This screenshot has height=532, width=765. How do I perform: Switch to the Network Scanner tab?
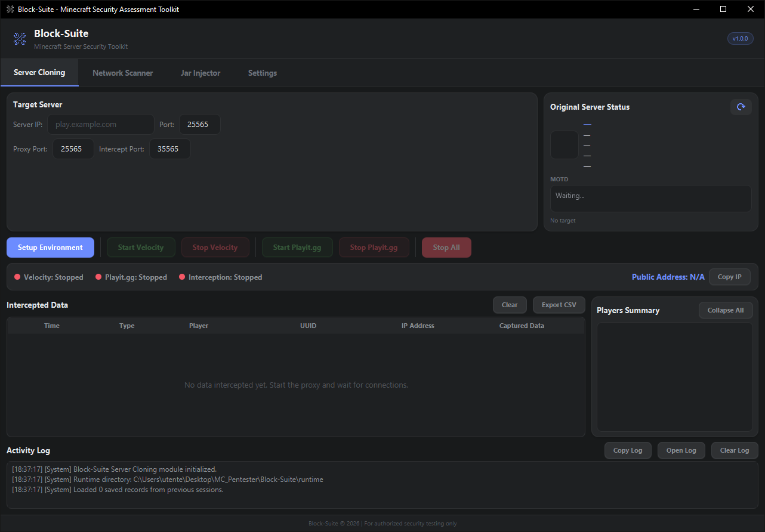pos(122,73)
